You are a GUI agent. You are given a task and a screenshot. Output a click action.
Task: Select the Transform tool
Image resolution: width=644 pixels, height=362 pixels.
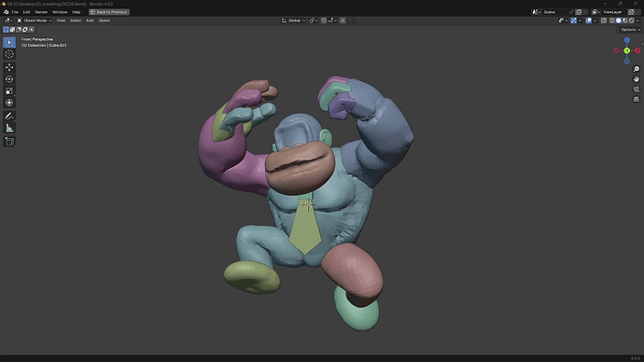pos(9,103)
